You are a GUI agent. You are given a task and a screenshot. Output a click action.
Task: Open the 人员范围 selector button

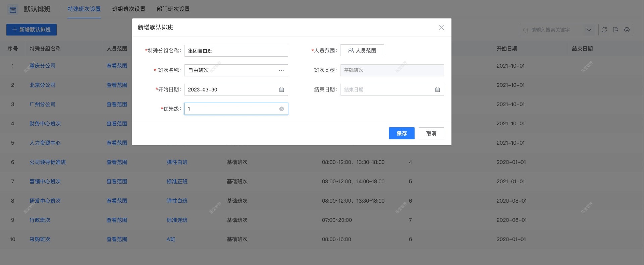click(x=362, y=51)
